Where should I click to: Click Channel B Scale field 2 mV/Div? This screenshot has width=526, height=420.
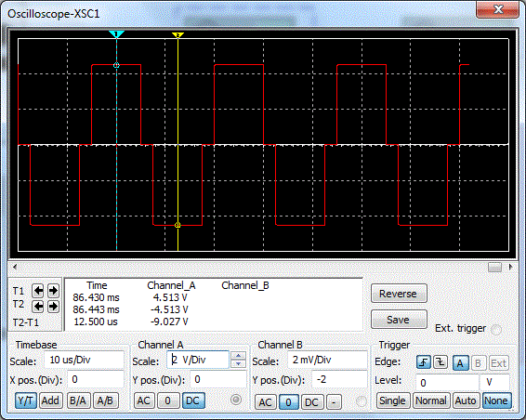pyautogui.click(x=327, y=360)
